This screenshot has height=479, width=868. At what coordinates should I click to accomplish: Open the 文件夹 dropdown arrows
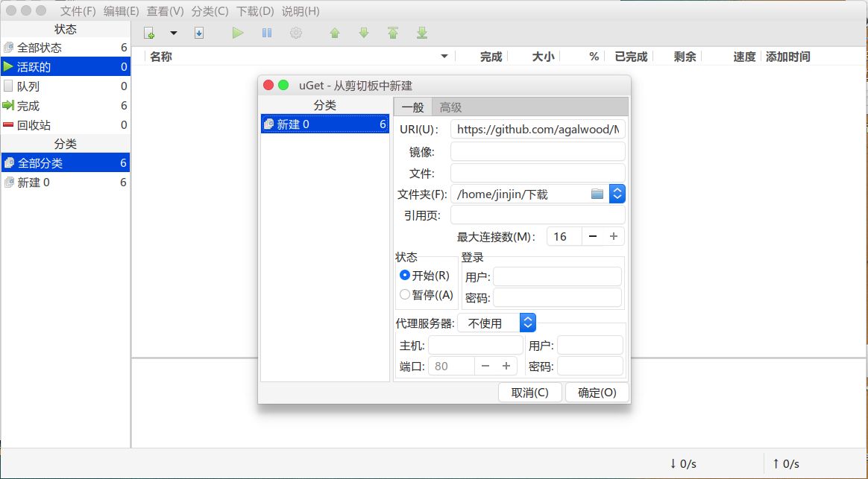(617, 194)
